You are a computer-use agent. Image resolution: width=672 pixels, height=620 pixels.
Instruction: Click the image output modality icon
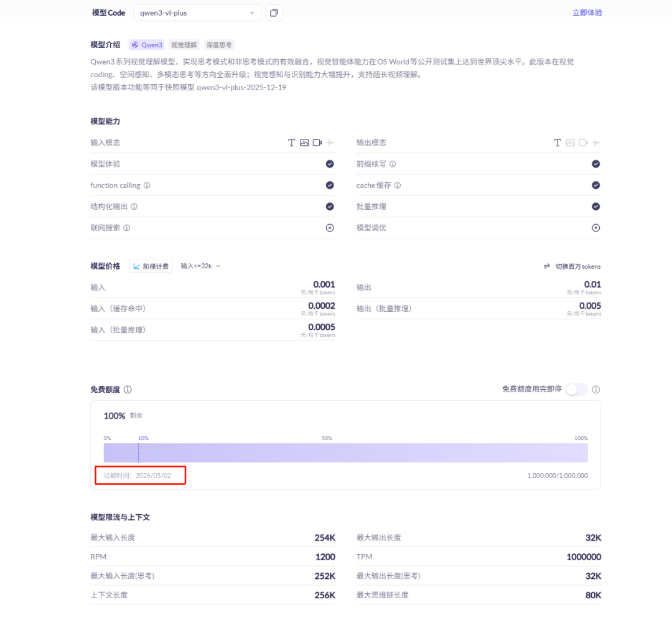point(571,143)
